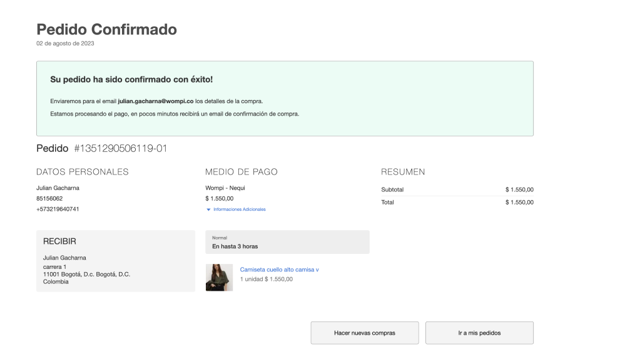Click the Subtotal amount in Resumen

coord(519,190)
